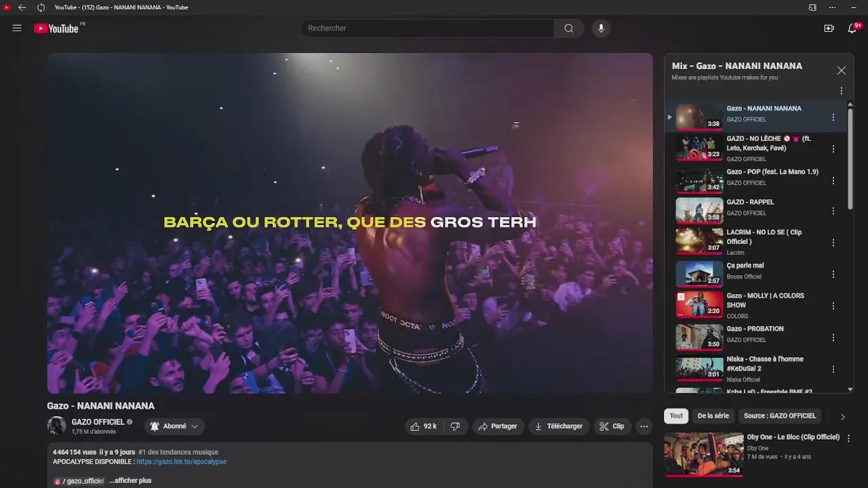The width and height of the screenshot is (868, 488).
Task: Click the Mix playlist scroll-down arrow
Action: click(850, 390)
